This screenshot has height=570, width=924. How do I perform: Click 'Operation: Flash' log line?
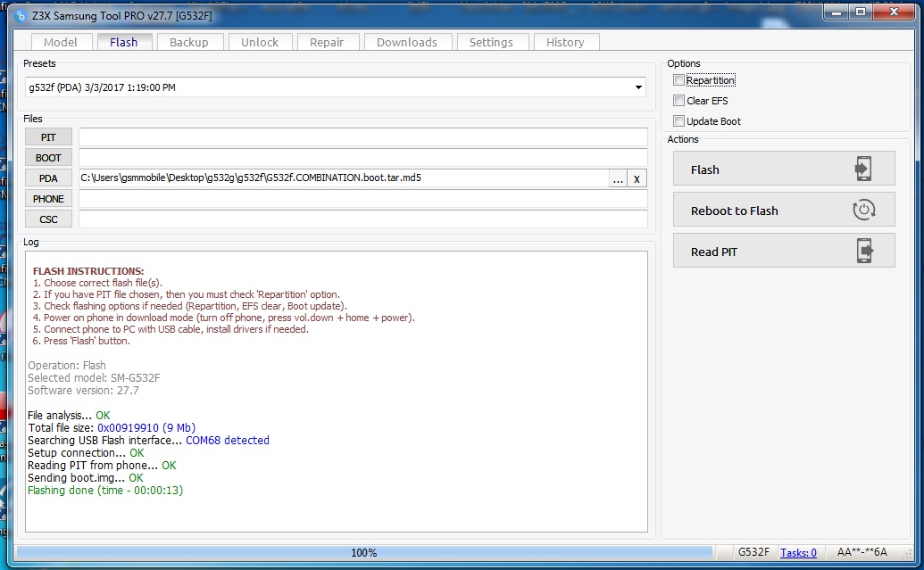coord(67,366)
